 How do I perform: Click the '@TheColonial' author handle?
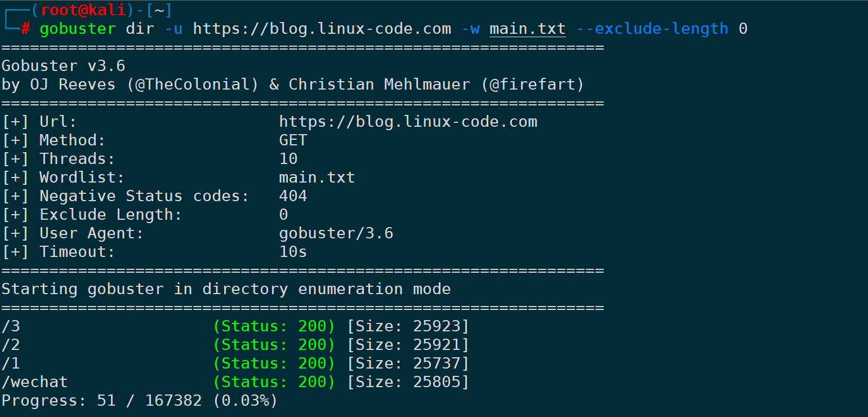point(193,85)
